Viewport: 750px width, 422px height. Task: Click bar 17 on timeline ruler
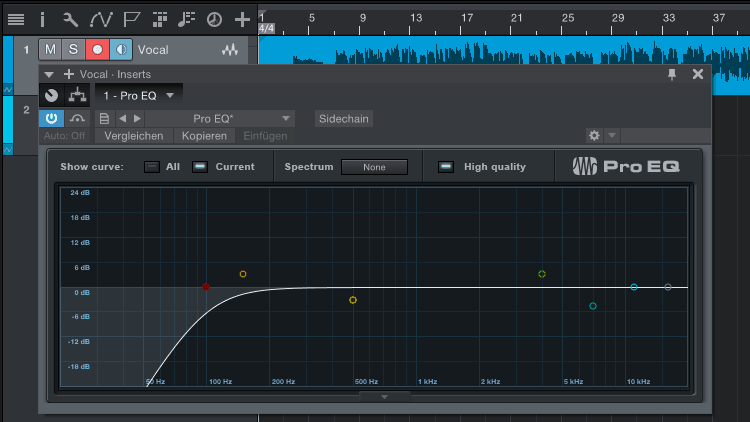[467, 18]
